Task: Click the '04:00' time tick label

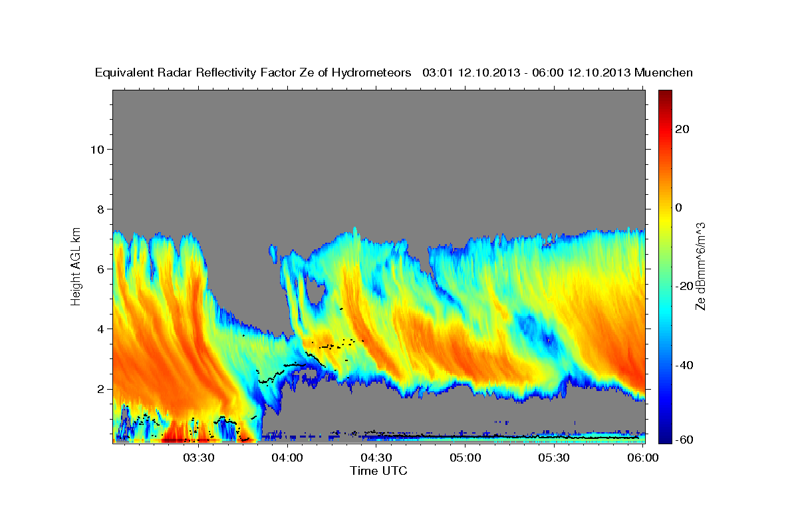Action: [288, 458]
